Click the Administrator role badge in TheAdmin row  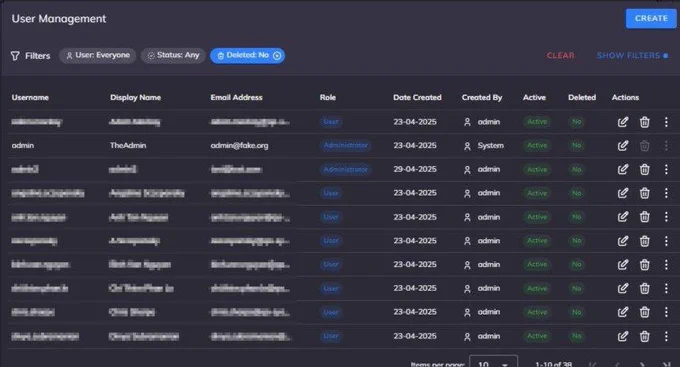[x=346, y=145]
